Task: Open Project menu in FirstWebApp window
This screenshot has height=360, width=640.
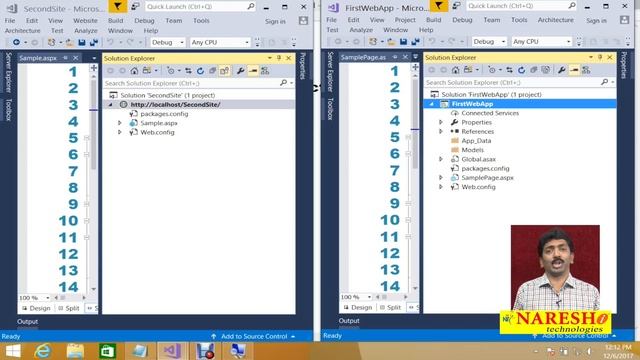Action: [x=405, y=20]
